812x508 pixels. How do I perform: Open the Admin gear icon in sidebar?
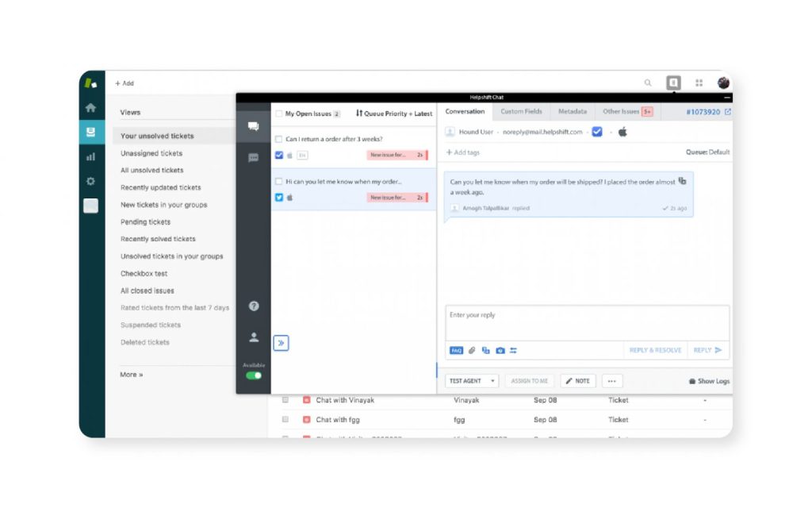tap(90, 181)
